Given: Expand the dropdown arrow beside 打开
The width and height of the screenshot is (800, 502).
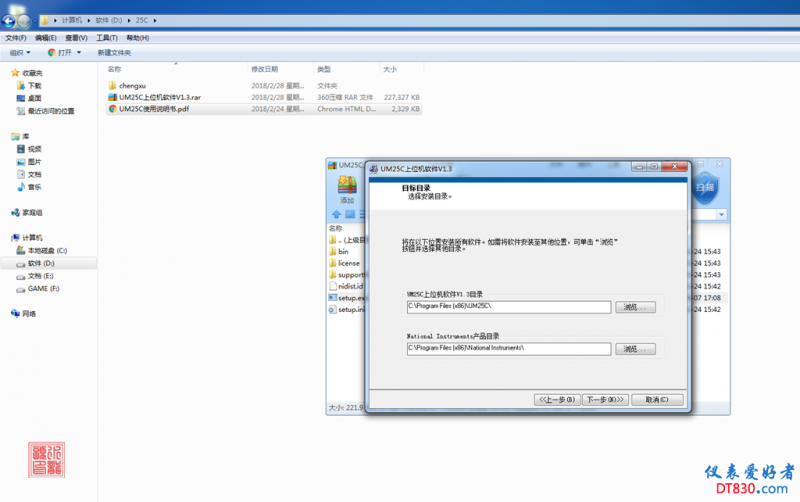Looking at the screenshot, I should point(82,52).
